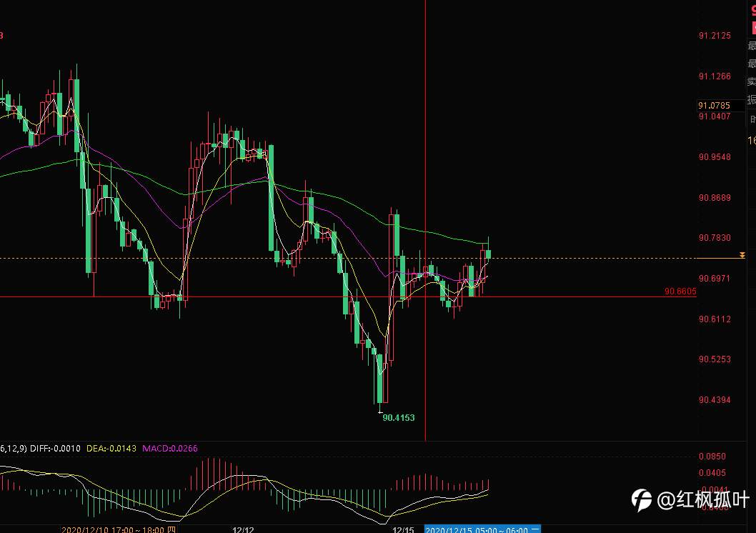Select the highlighted 91.0785 price tag
The image size is (756, 533).
click(714, 106)
